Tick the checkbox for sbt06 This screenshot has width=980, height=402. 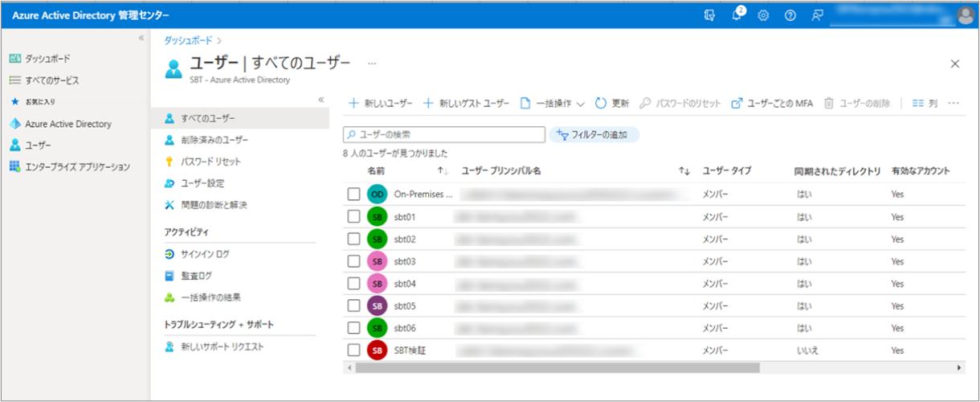click(x=353, y=328)
